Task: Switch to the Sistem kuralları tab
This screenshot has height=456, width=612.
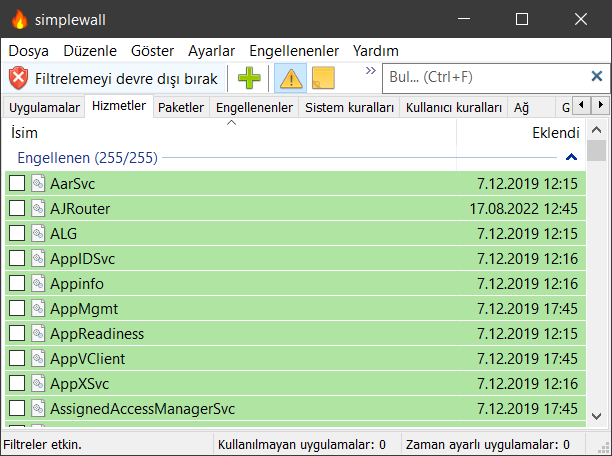Action: (x=349, y=108)
